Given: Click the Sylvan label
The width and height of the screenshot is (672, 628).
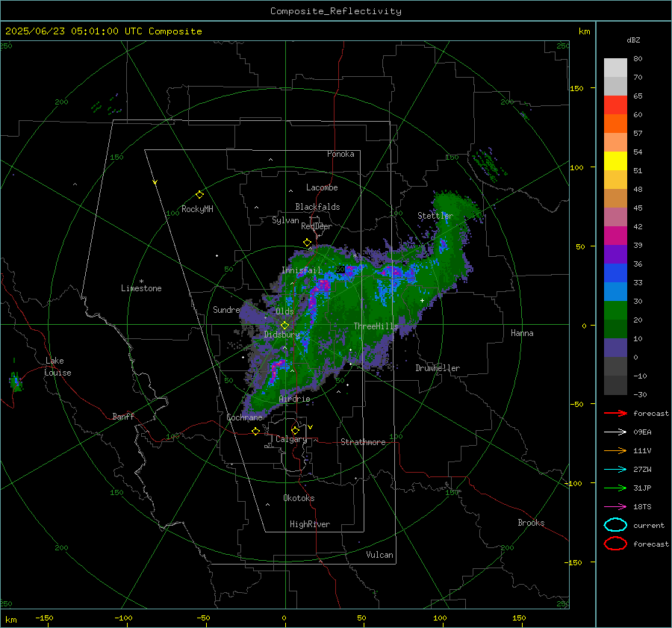Looking at the screenshot, I should (x=285, y=220).
